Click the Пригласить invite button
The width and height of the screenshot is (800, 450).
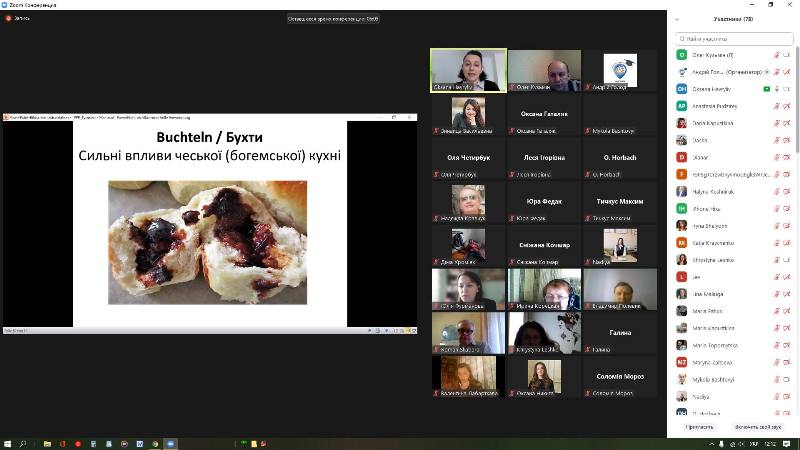699,427
